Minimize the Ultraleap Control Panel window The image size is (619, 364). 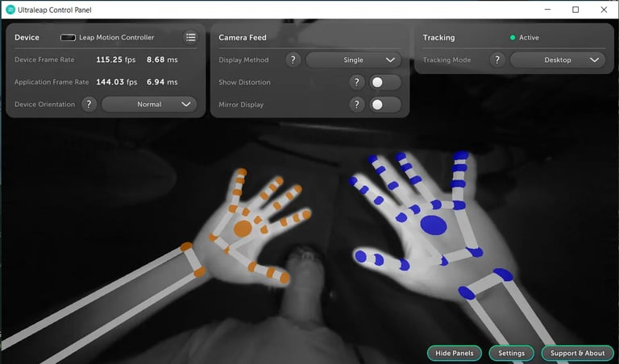pos(547,10)
